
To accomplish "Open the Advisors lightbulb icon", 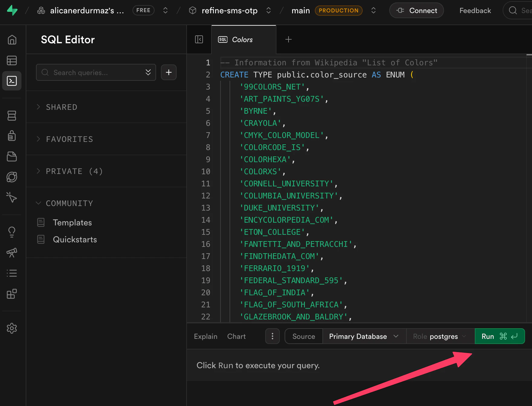I will click(12, 232).
